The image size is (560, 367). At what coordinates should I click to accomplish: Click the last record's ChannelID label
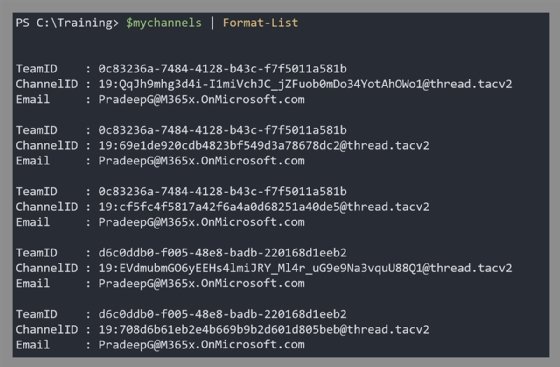tap(47, 330)
